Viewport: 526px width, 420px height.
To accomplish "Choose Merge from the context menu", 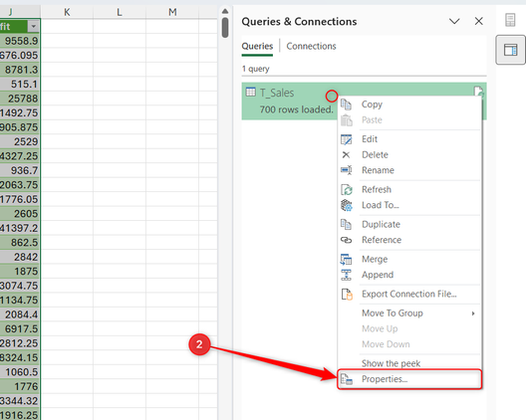I will tap(409, 259).
